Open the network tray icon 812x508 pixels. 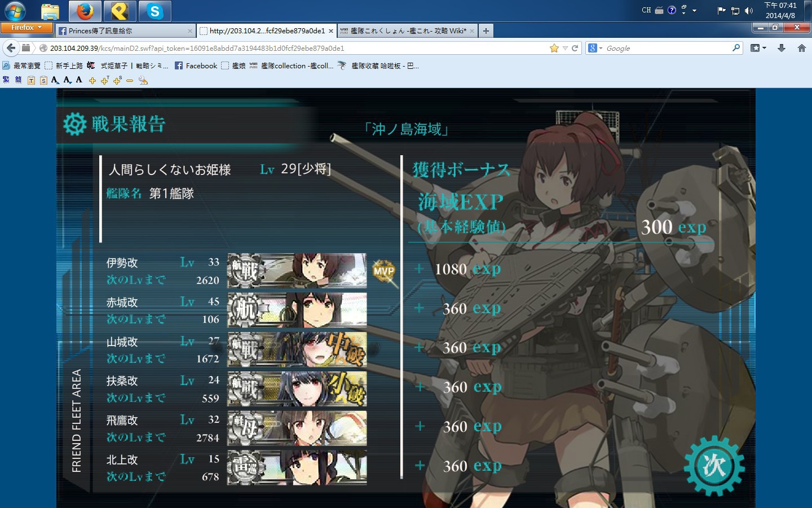(735, 11)
